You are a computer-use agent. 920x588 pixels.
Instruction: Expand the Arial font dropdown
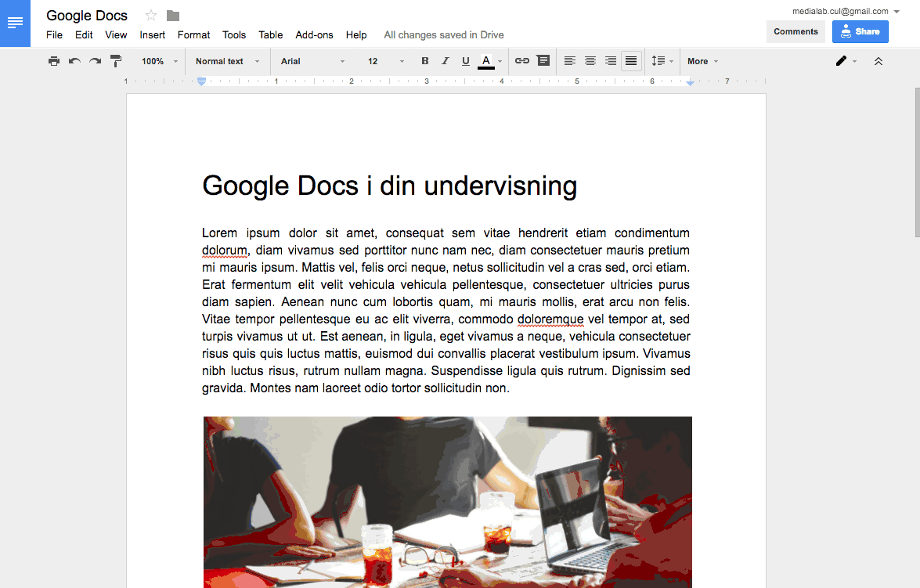tap(312, 61)
